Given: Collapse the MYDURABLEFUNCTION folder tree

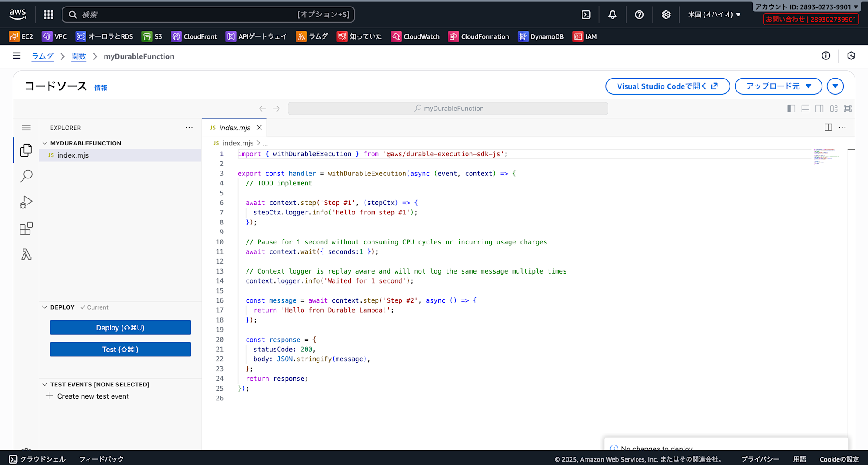Looking at the screenshot, I should click(x=45, y=143).
